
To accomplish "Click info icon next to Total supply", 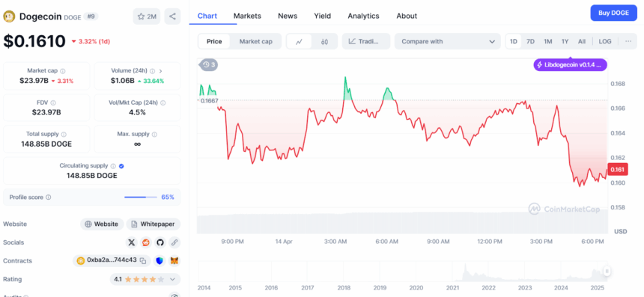I will click(x=64, y=134).
